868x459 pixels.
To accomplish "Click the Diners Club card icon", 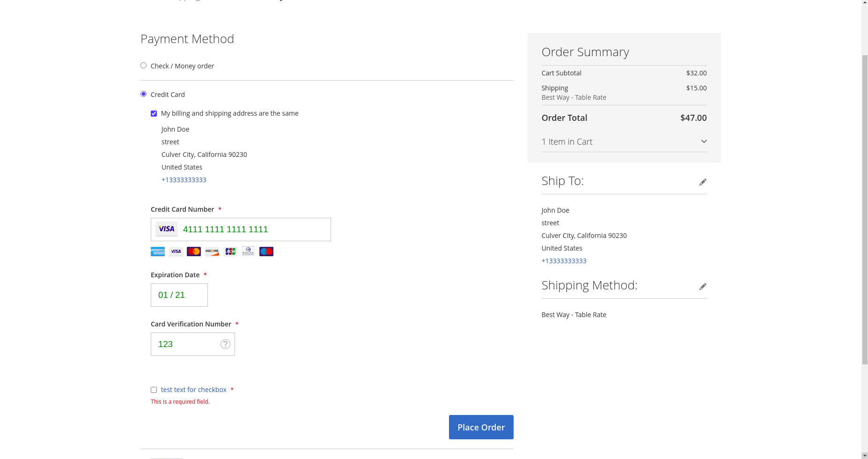I will click(x=248, y=252).
